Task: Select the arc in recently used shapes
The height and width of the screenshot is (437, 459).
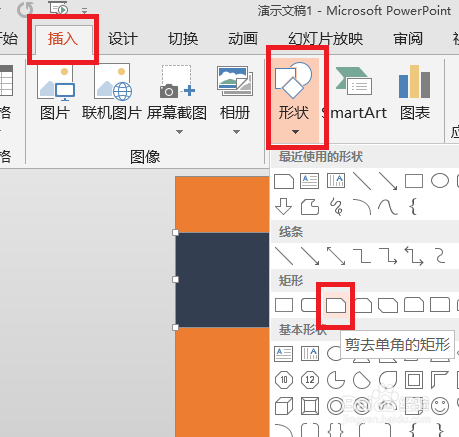Action: pos(362,207)
